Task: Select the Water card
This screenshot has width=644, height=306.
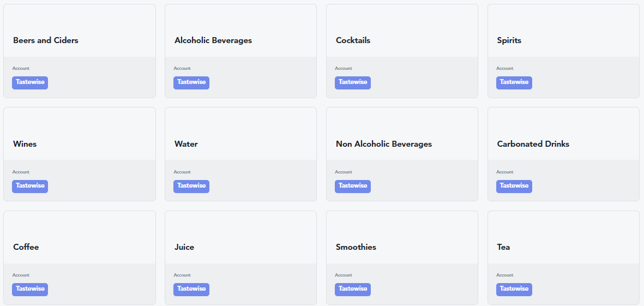Action: click(x=186, y=144)
